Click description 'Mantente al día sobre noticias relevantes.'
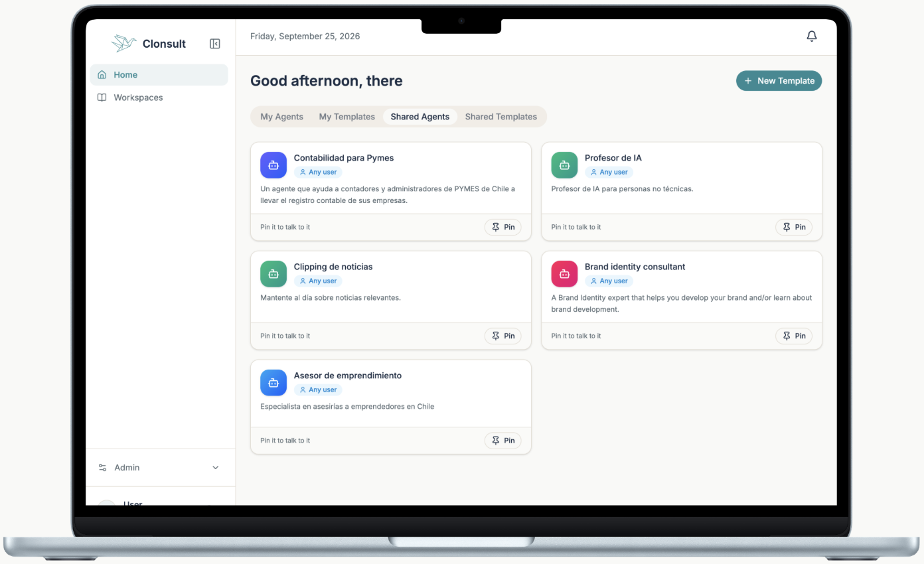This screenshot has height=564, width=924. point(331,298)
